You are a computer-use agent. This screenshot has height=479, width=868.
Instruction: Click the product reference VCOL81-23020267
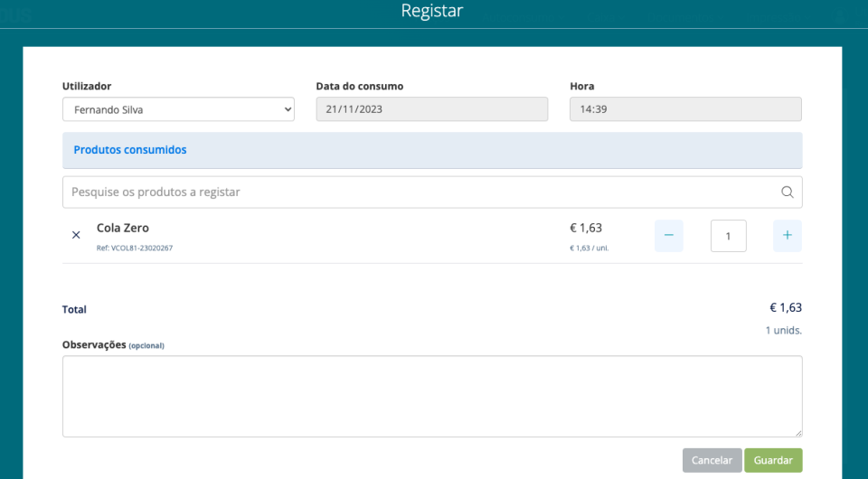point(134,248)
